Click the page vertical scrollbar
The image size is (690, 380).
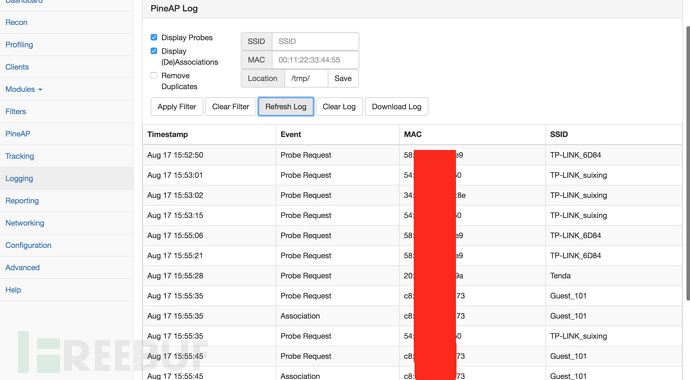[x=687, y=163]
